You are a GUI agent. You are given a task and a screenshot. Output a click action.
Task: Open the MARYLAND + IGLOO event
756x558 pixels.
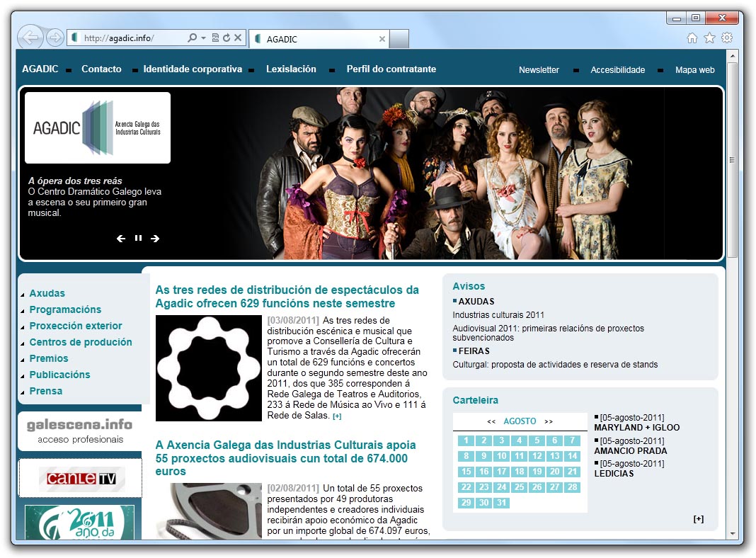pos(636,428)
